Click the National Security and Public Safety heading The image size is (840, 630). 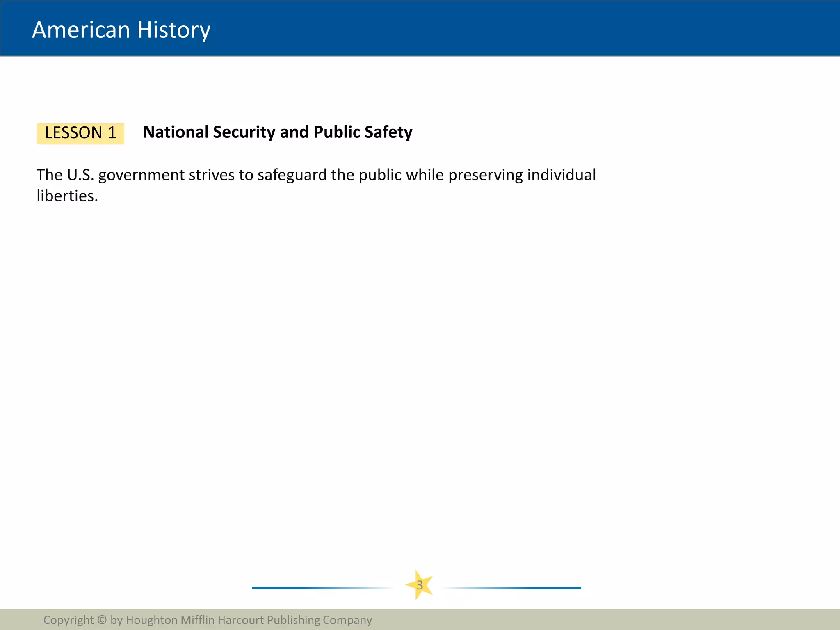[278, 132]
